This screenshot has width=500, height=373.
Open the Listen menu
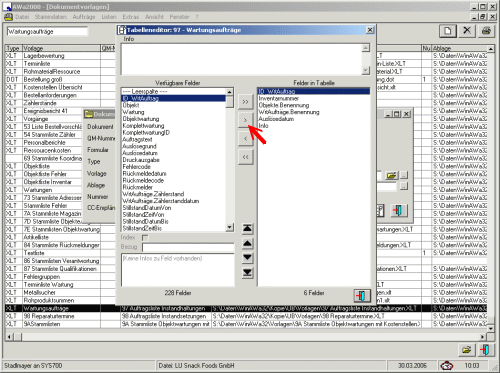tap(109, 17)
